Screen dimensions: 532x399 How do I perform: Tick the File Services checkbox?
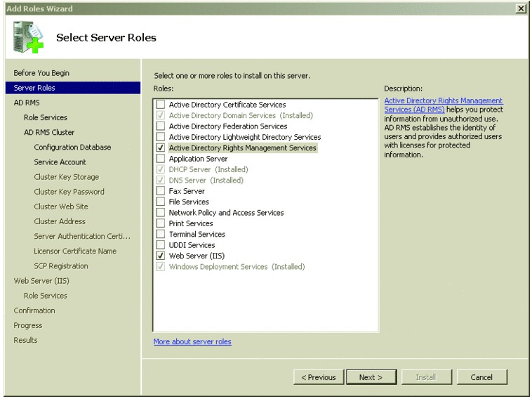tap(161, 202)
